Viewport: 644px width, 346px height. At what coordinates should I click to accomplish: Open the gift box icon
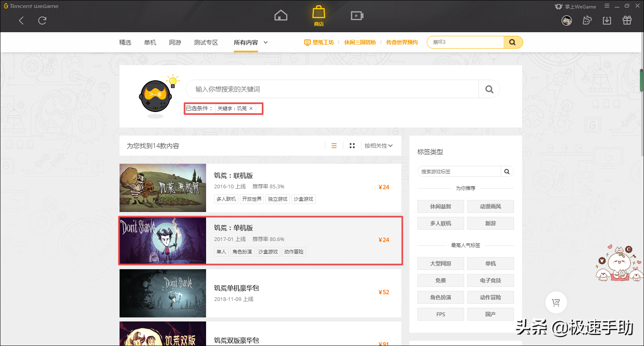coord(627,21)
